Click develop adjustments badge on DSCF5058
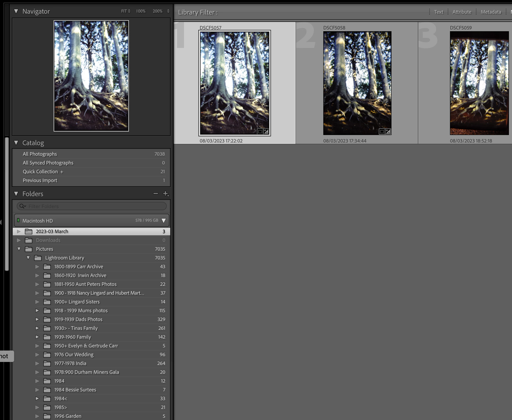 click(388, 131)
